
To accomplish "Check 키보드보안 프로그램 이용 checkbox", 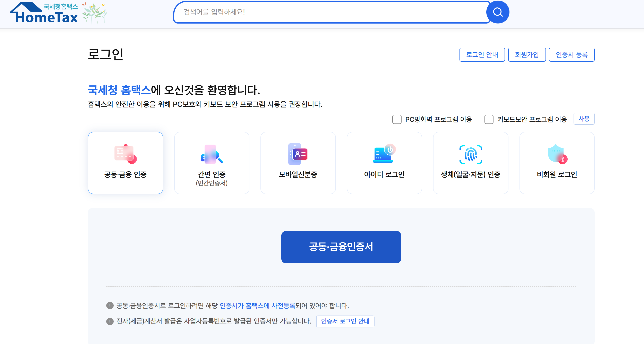I will tap(489, 120).
